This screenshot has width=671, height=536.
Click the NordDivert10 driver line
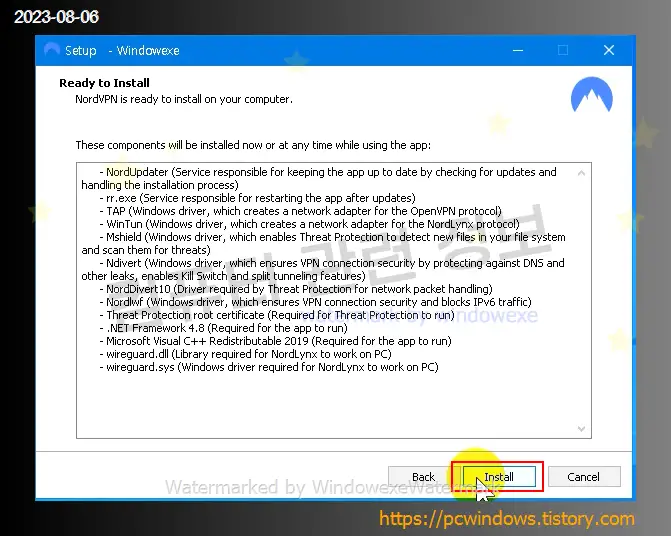pos(296,289)
